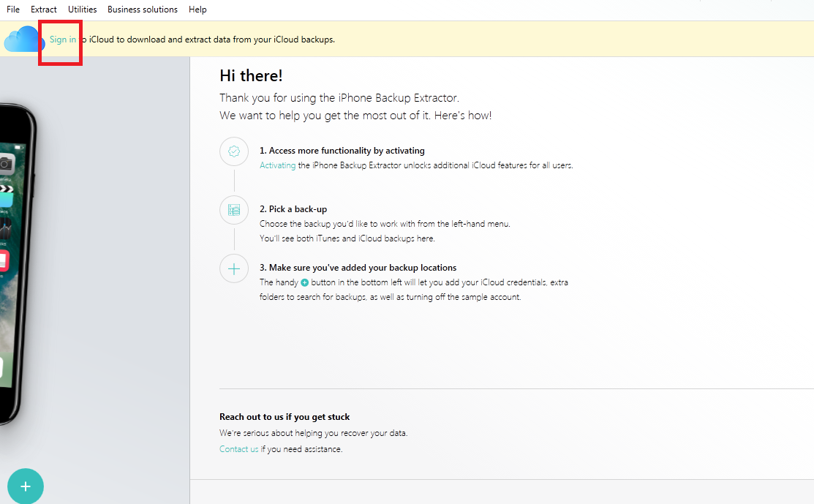Click 'Reach out to us if you get stuck'
Screen dimensions: 814x504
click(x=284, y=417)
